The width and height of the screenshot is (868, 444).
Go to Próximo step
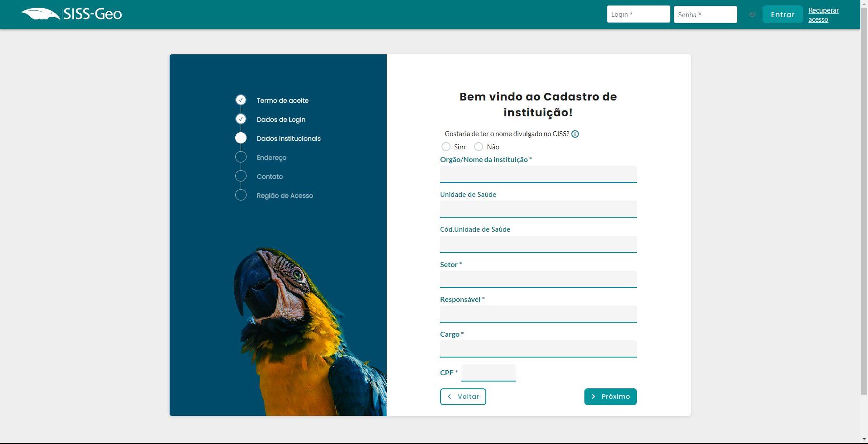pos(610,396)
